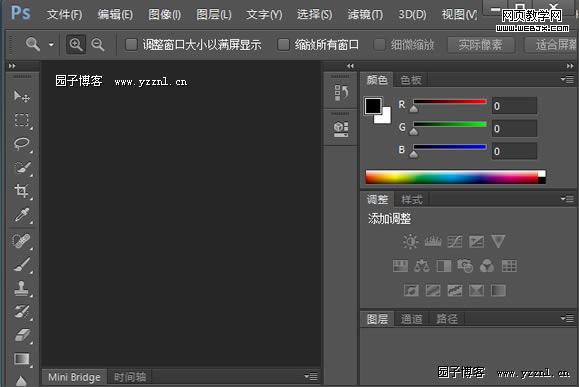Viewport: 579px width, 387px height.
Task: Switch to the 色板 tab
Action: coord(411,80)
